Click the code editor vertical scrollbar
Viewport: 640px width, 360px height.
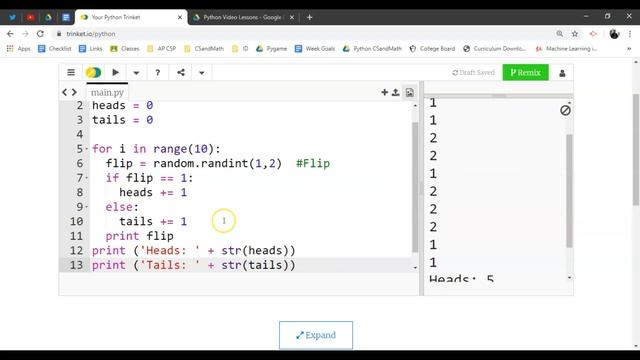[415, 187]
